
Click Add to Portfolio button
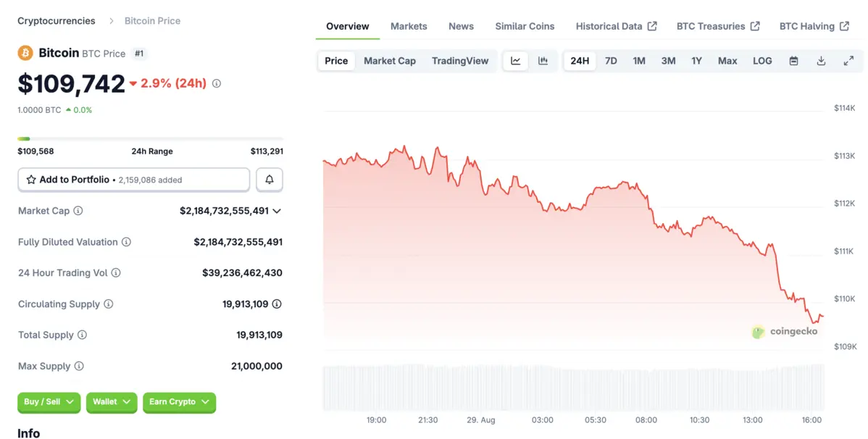click(x=133, y=180)
